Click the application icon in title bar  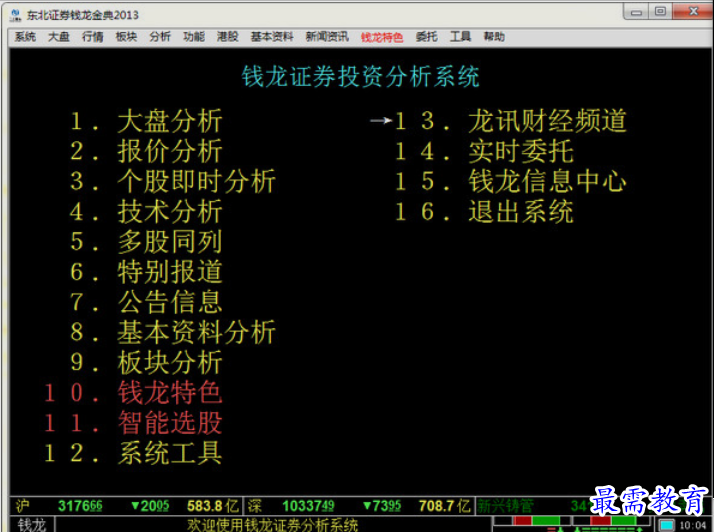point(15,15)
